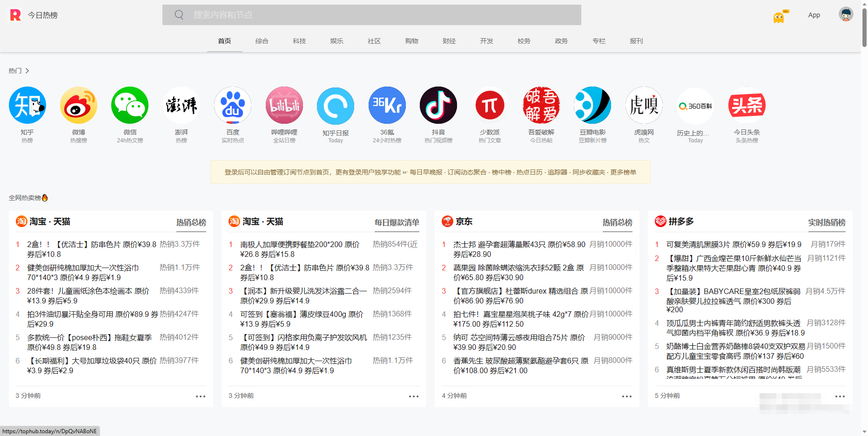Open the yellow ghost notification icon
This screenshot has height=436, width=868.
pos(780,17)
